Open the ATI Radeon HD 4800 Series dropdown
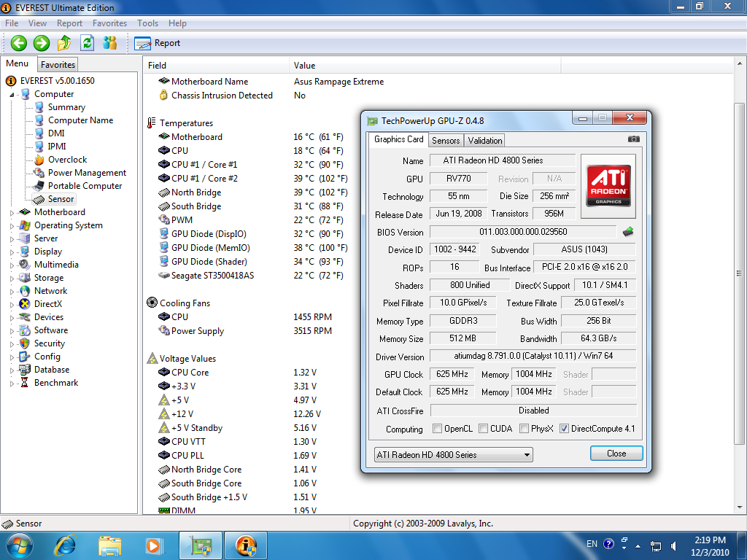The image size is (747, 560). tap(454, 455)
